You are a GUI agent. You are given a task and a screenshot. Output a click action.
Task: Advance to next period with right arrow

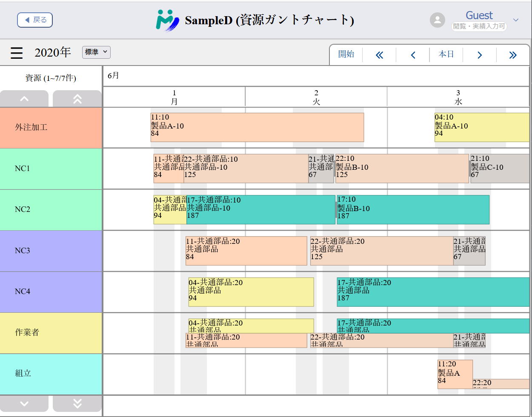click(x=480, y=55)
